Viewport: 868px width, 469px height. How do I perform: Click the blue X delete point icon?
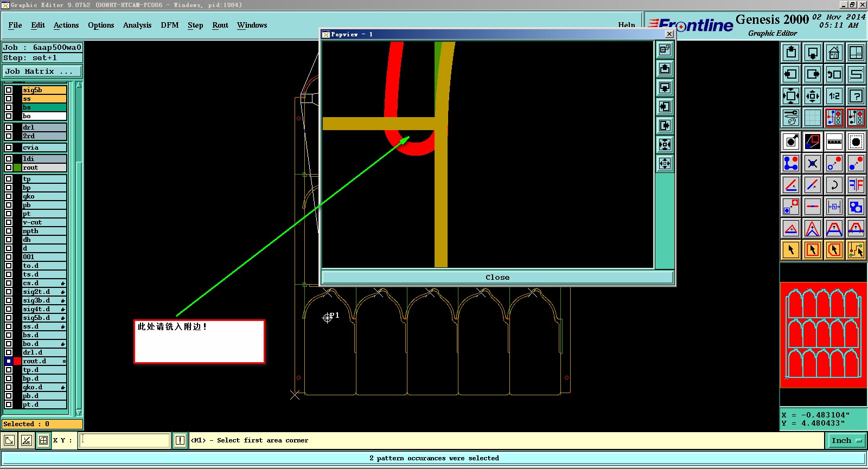coord(813,163)
